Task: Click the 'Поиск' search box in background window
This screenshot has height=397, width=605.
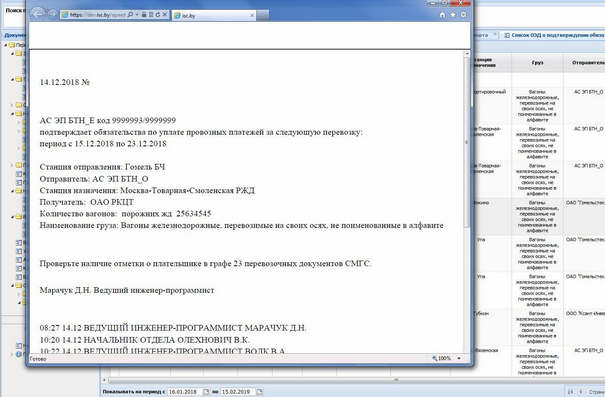Action: 15,16
